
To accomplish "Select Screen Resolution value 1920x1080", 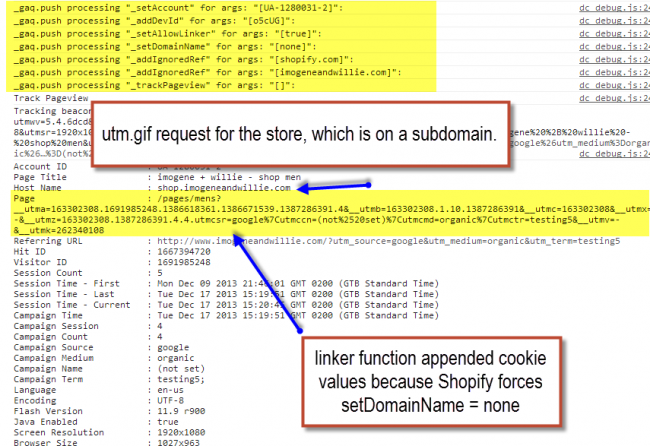I will (181, 433).
